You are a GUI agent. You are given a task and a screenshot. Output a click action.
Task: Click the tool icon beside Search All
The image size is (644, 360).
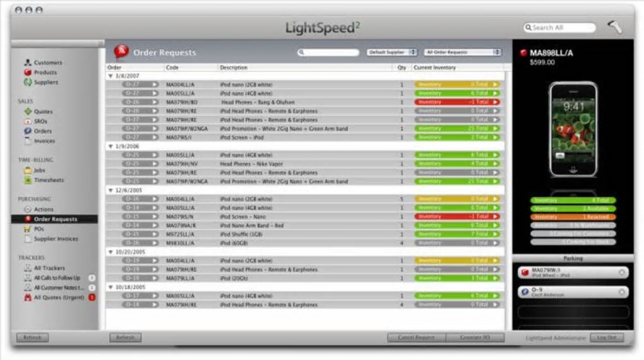pyautogui.click(x=614, y=27)
